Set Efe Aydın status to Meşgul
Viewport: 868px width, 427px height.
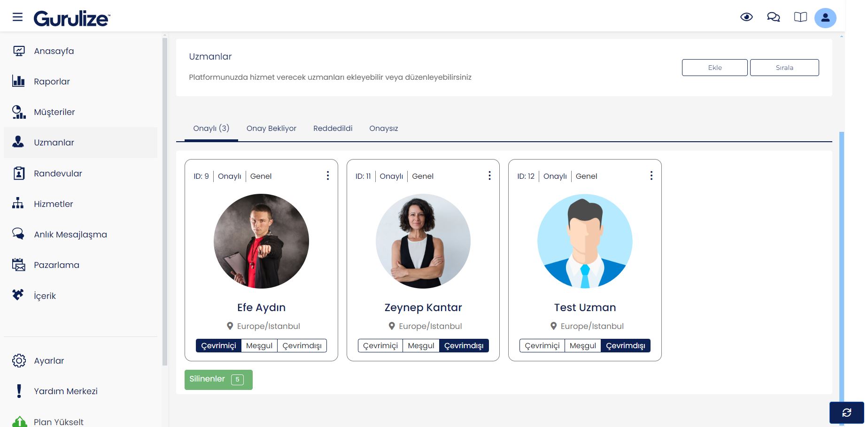point(259,346)
